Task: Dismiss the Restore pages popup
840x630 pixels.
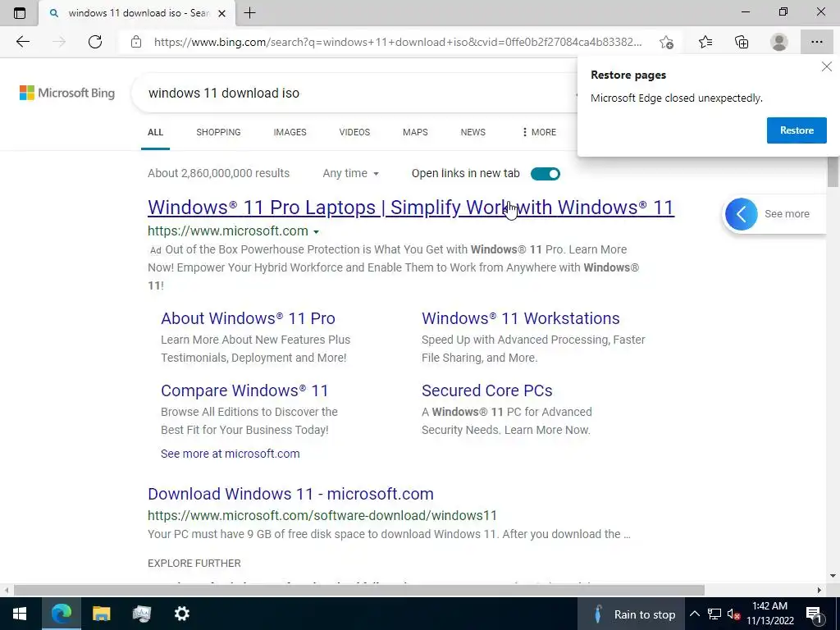Action: (827, 66)
